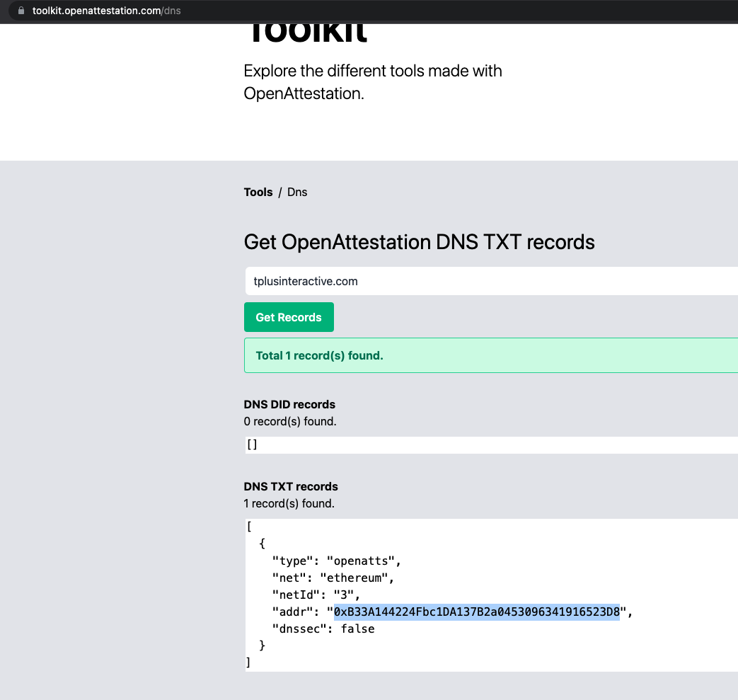Click the 'Total 1 record(s) found.' banner
Viewport: 738px width, 700px height.
pyautogui.click(x=491, y=355)
